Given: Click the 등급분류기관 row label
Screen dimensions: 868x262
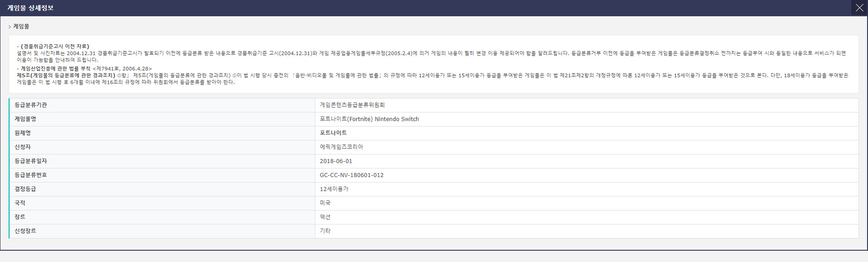Looking at the screenshot, I should coord(31,105).
